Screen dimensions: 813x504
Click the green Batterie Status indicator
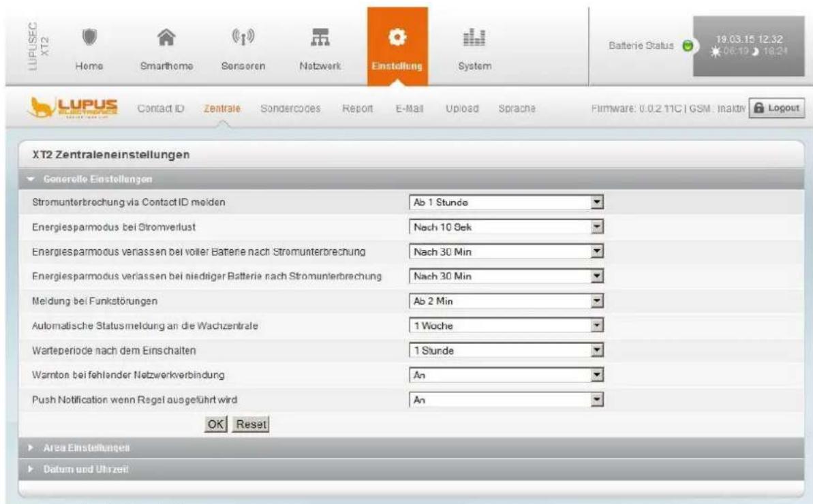coord(688,46)
